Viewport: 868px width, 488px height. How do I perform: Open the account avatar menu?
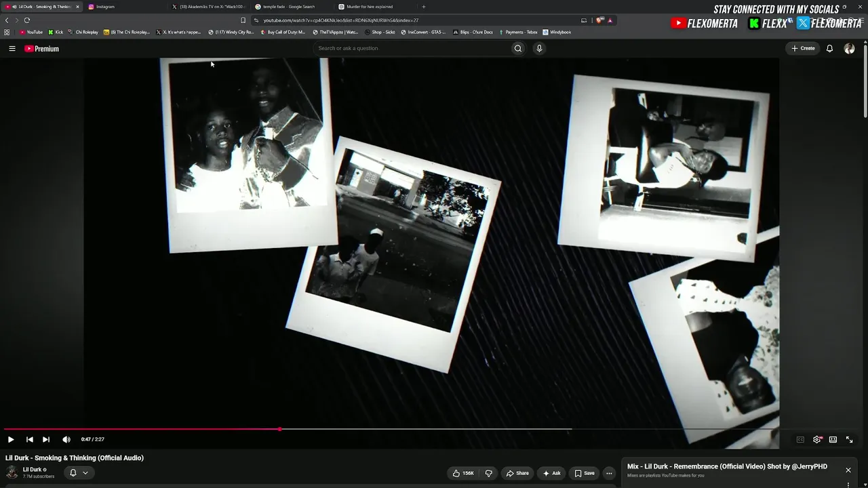849,48
